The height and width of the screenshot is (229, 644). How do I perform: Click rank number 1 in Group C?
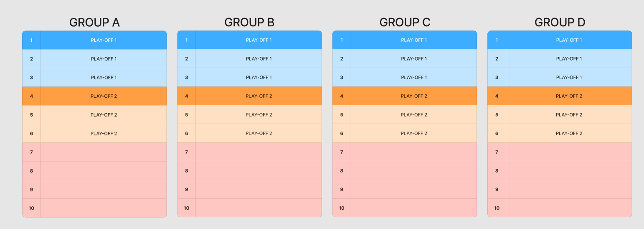point(342,40)
